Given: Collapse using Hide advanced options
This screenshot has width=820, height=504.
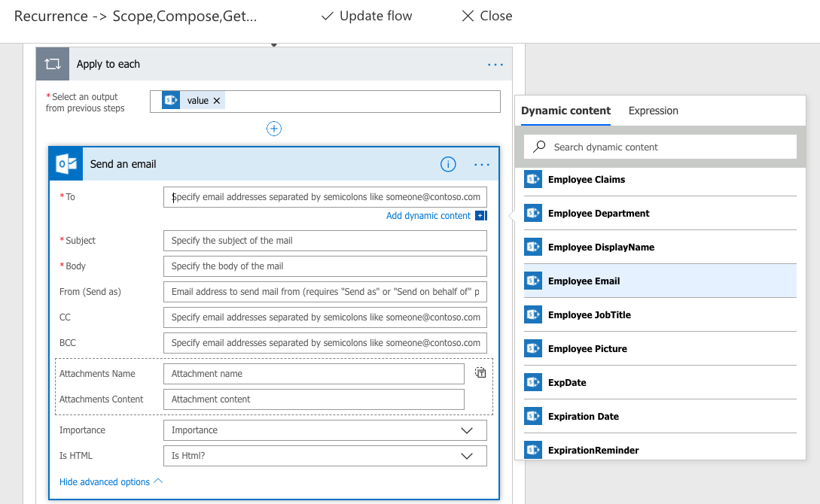Looking at the screenshot, I should click(111, 482).
